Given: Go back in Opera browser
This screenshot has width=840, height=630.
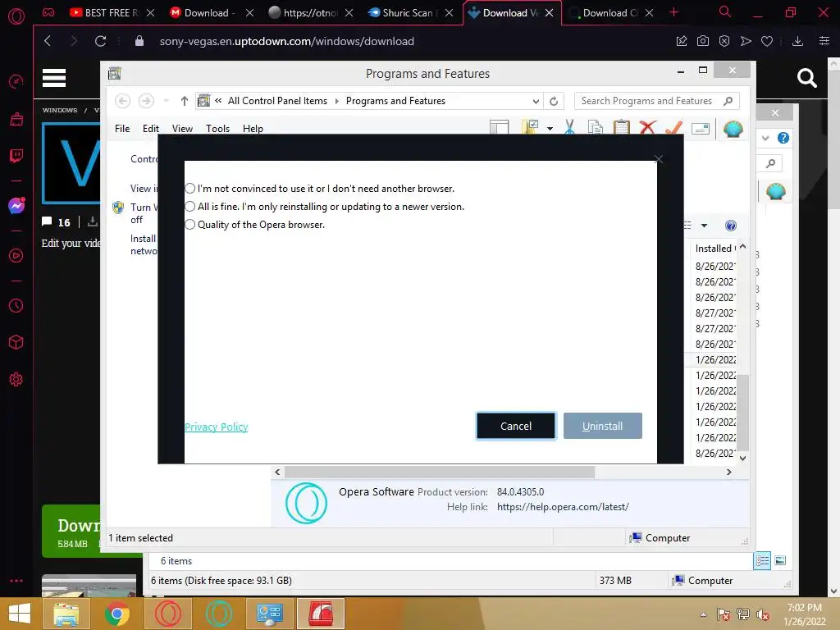Looking at the screenshot, I should click(48, 41).
